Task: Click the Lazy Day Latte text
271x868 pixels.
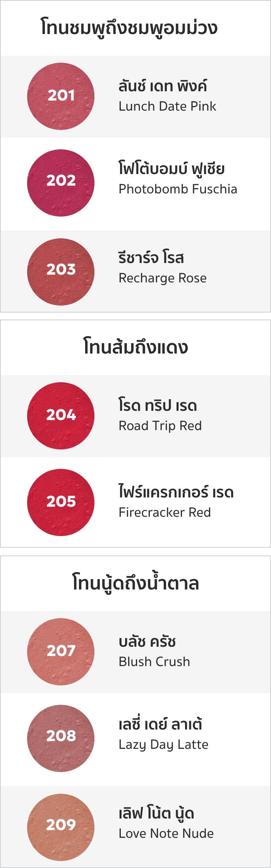Action: [163, 745]
